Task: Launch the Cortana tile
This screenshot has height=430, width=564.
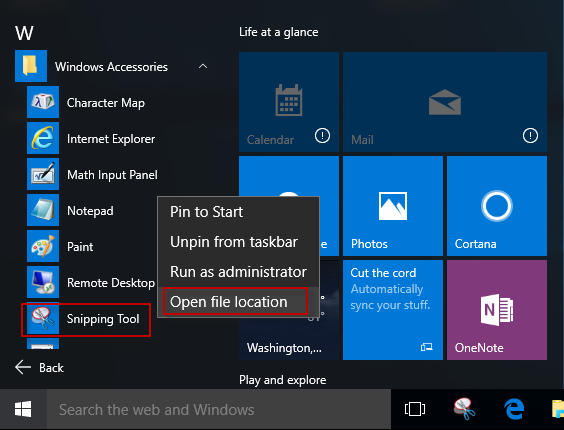Action: coord(497,206)
